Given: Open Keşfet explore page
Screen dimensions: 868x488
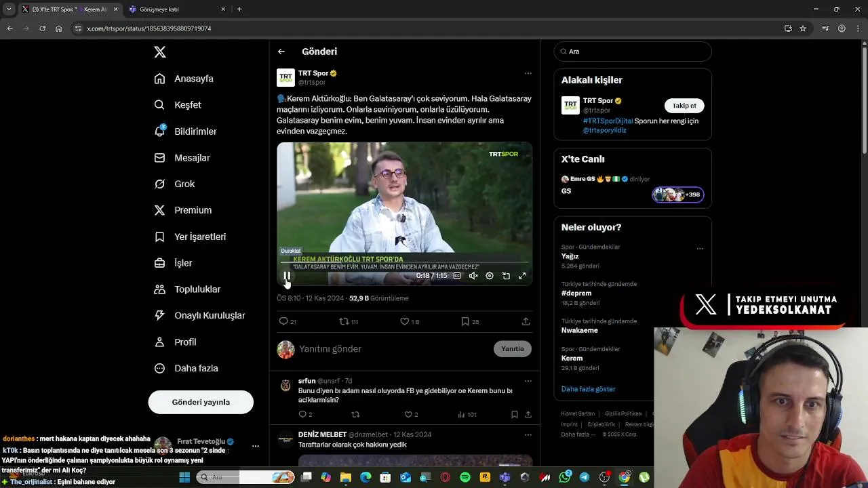Looking at the screenshot, I should (178, 105).
